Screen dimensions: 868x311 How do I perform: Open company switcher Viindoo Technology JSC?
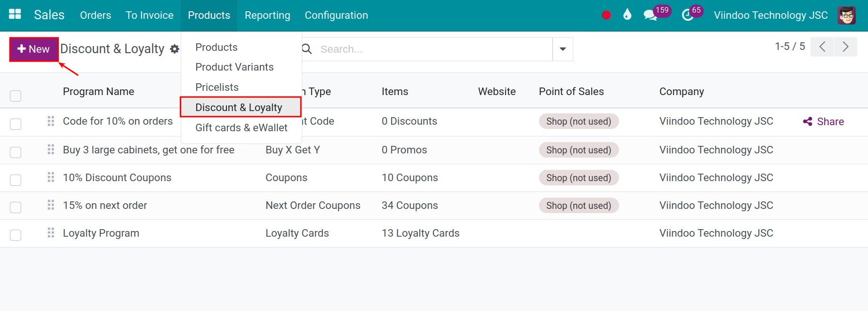[x=771, y=15]
